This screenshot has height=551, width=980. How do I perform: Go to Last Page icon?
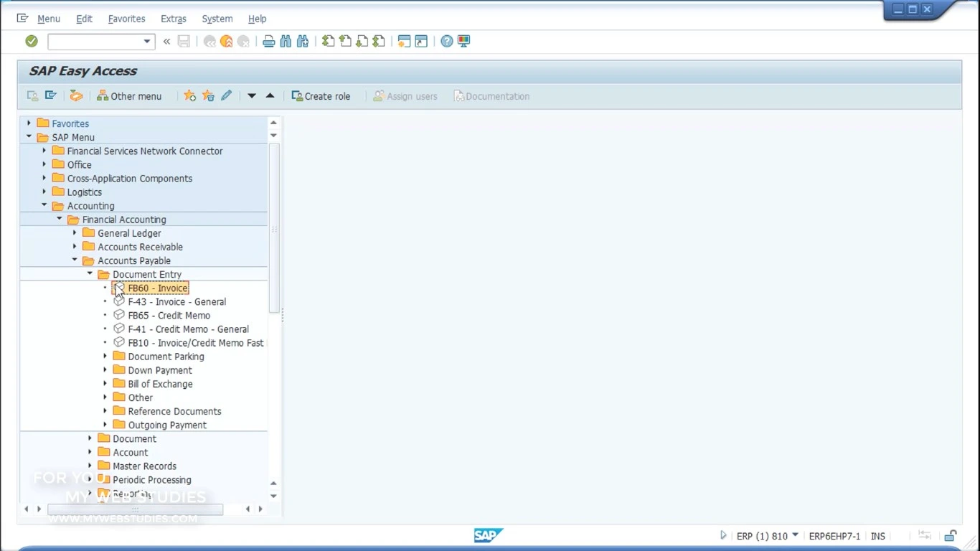point(379,42)
